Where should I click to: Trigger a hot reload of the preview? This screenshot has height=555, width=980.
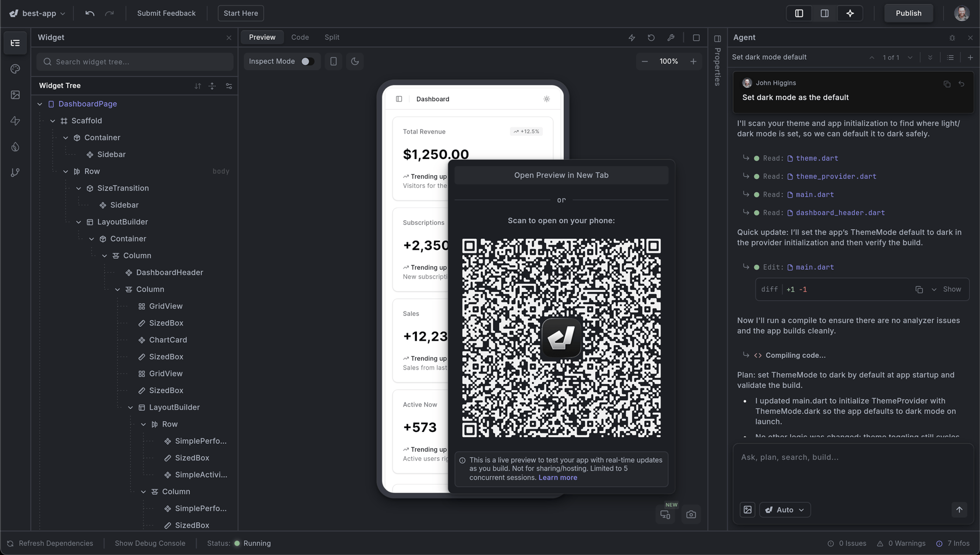(x=632, y=38)
